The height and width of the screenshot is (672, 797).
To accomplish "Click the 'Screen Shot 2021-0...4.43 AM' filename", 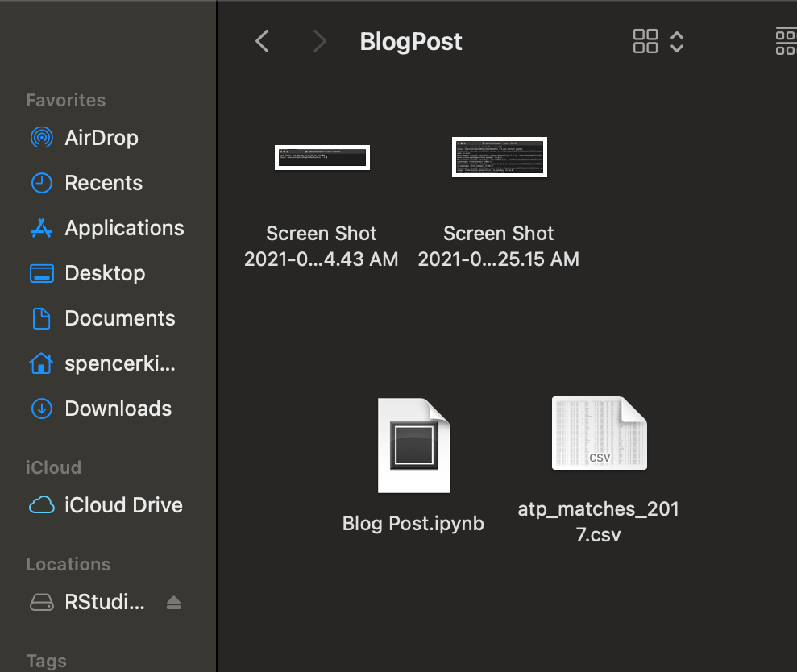I will tap(322, 247).
